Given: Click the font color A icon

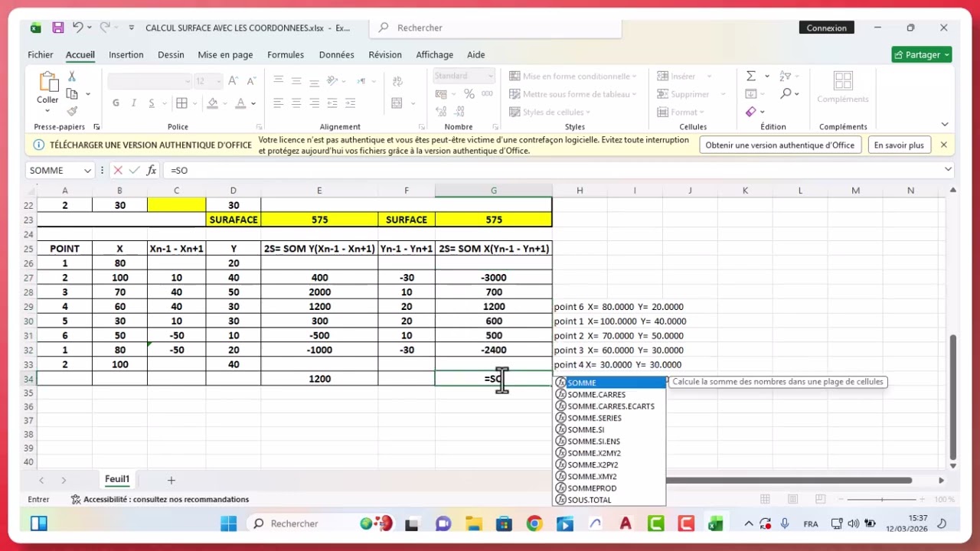Looking at the screenshot, I should pos(240,103).
